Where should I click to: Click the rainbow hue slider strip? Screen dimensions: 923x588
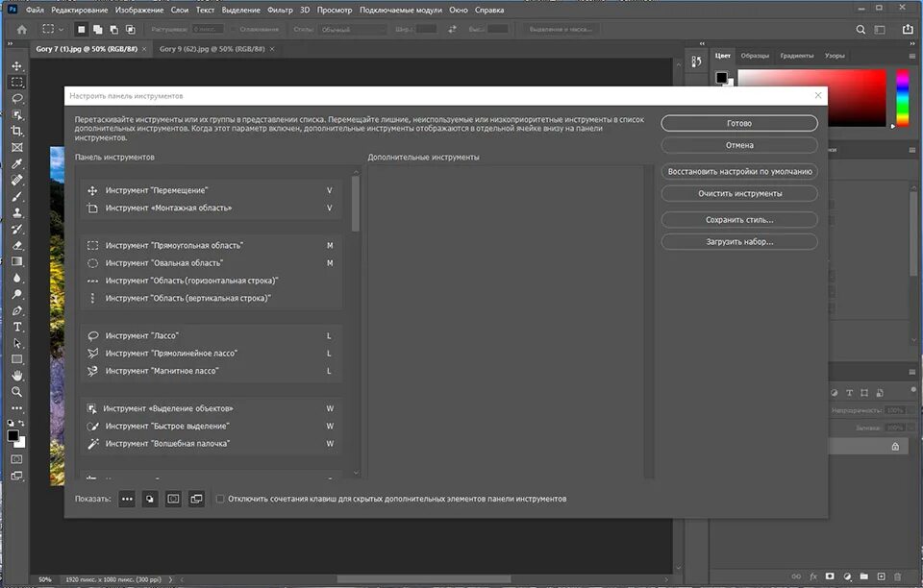903,97
